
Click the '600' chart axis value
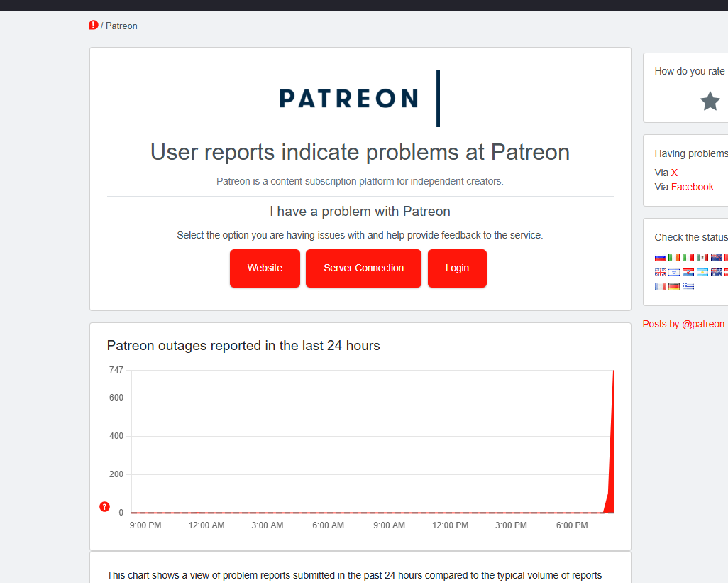tap(116, 398)
